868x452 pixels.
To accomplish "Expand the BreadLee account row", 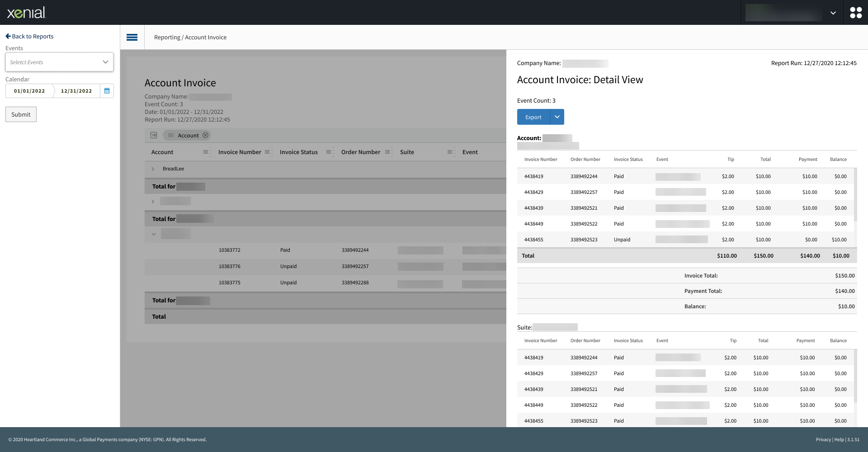I will pyautogui.click(x=153, y=169).
